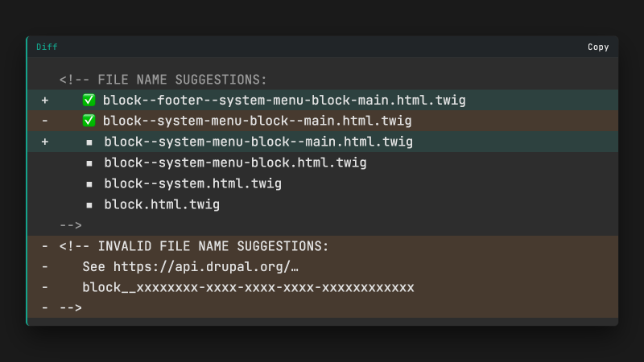The width and height of the screenshot is (644, 362).
Task: Click square bullet beside block.html.twig
Action: 89,205
